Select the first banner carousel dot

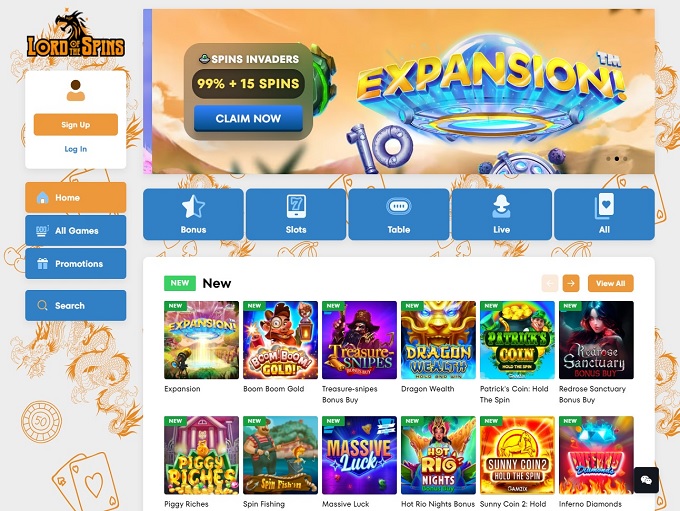[x=608, y=159]
